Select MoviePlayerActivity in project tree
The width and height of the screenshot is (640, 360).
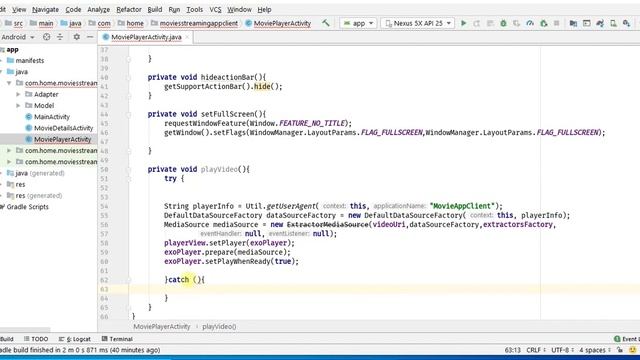pyautogui.click(x=62, y=139)
